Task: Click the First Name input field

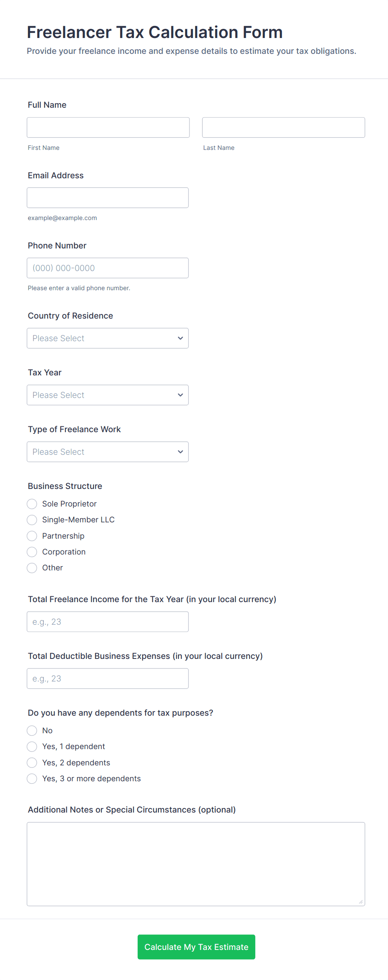Action: coord(108,127)
